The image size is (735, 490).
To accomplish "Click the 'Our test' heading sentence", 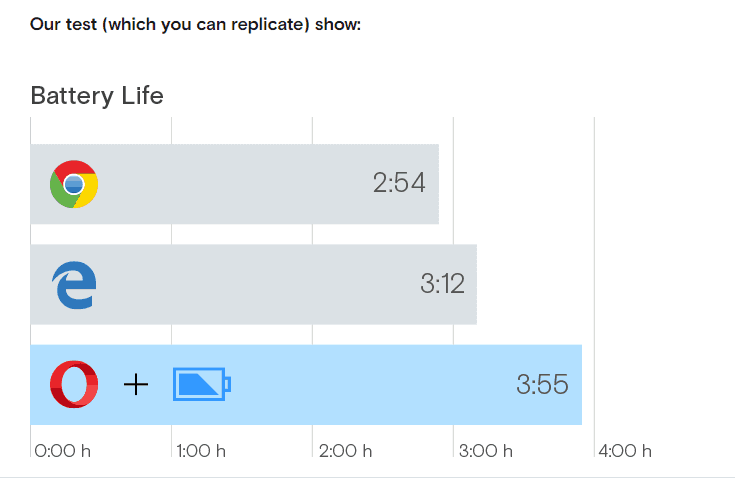I will [x=195, y=24].
